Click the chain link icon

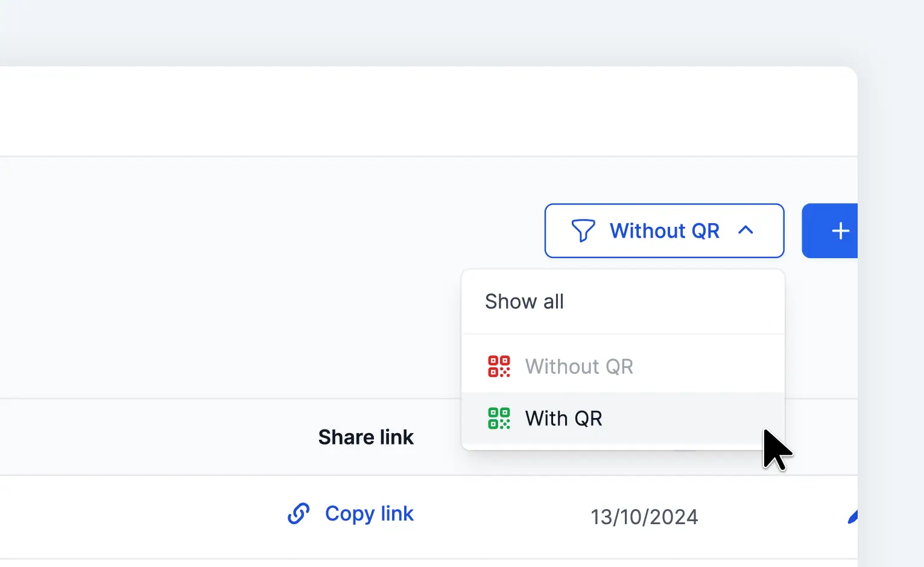coord(299,514)
